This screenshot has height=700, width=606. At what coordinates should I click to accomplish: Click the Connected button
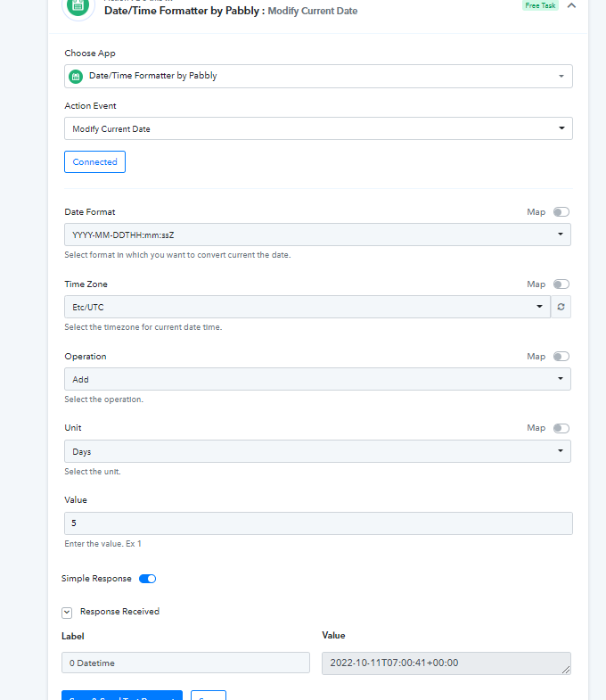(x=94, y=161)
